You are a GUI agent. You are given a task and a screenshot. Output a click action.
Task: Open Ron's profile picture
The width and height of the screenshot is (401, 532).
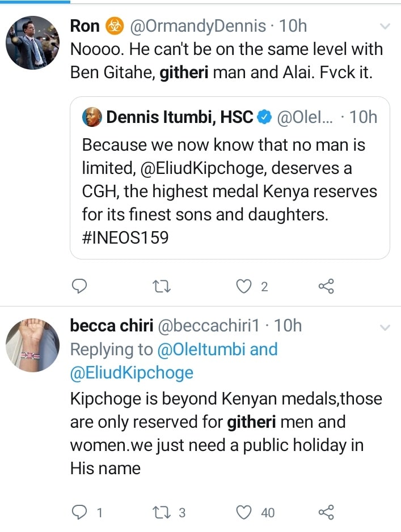pyautogui.click(x=32, y=42)
